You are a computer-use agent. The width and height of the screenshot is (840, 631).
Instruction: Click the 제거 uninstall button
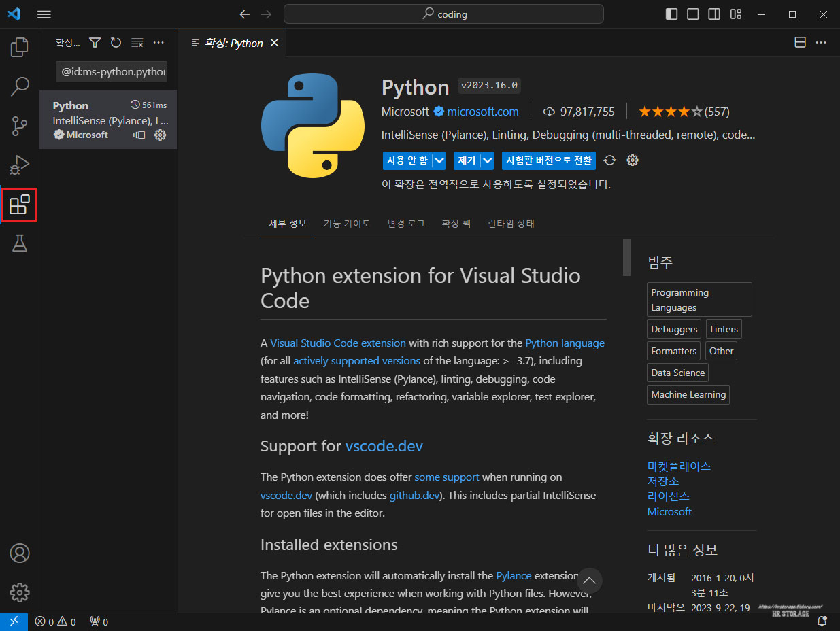click(x=467, y=160)
